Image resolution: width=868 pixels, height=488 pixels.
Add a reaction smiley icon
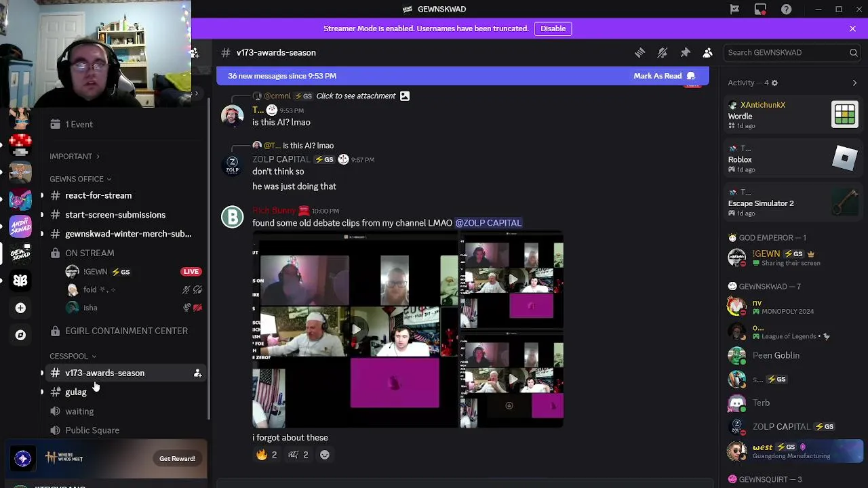click(x=325, y=455)
